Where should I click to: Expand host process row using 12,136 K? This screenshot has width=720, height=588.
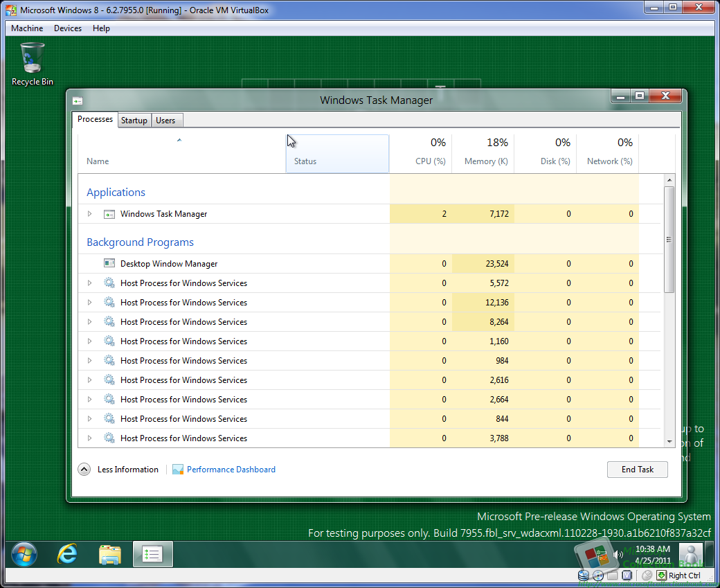pyautogui.click(x=89, y=302)
